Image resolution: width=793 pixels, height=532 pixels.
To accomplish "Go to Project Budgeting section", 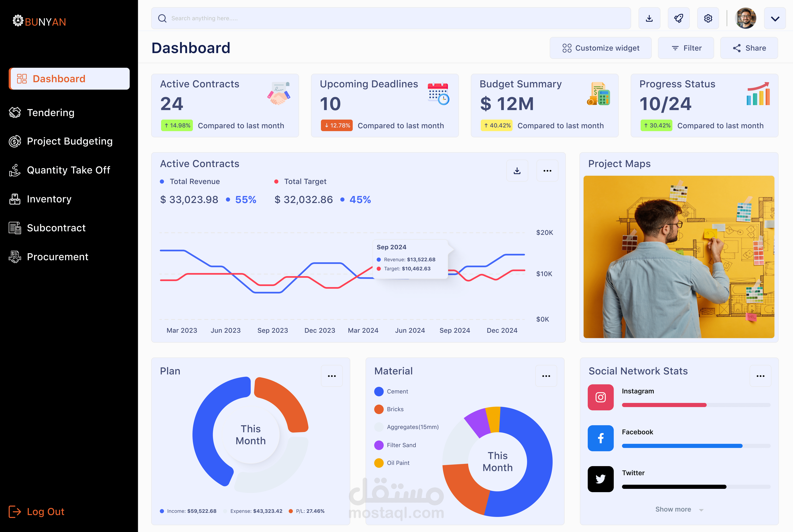I will tap(69, 141).
